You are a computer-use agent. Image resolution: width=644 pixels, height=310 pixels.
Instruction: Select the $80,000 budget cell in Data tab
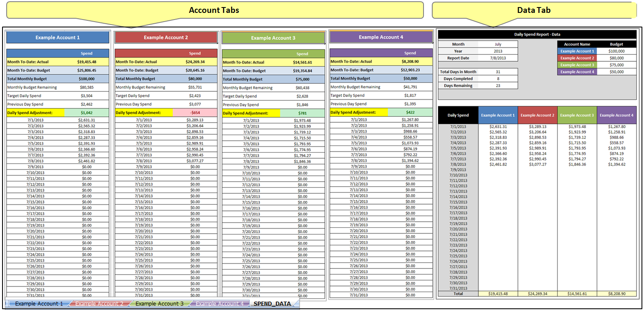pyautogui.click(x=617, y=58)
